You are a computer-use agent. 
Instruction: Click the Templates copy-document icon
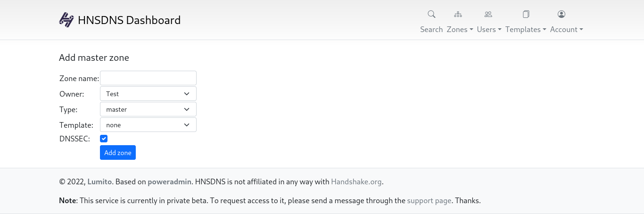pyautogui.click(x=526, y=14)
